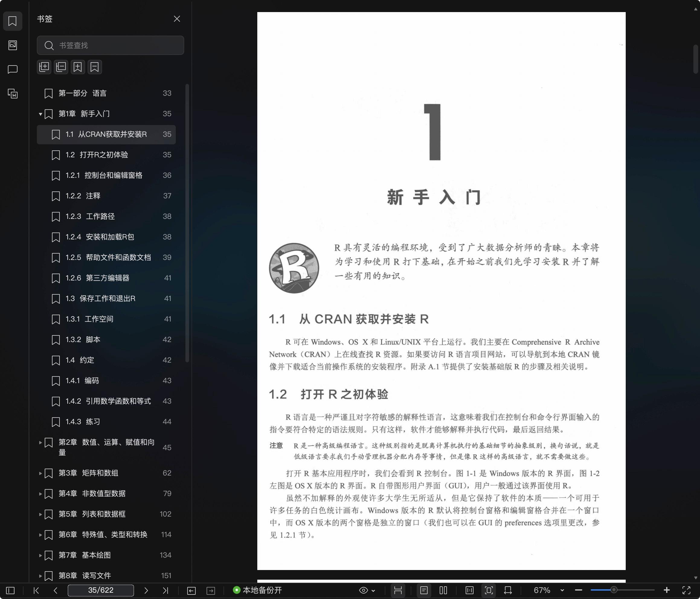Image resolution: width=700 pixels, height=599 pixels.
Task: Open the comments panel icon
Action: pos(12,69)
